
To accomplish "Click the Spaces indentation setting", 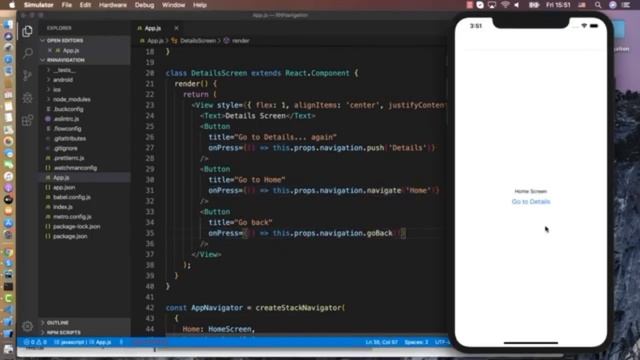I will point(416,342).
